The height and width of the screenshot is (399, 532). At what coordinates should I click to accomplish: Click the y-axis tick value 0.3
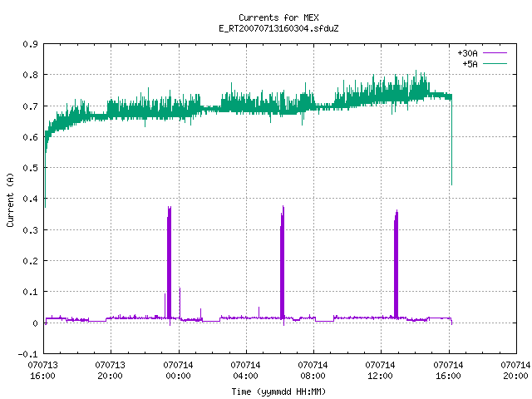coord(30,230)
